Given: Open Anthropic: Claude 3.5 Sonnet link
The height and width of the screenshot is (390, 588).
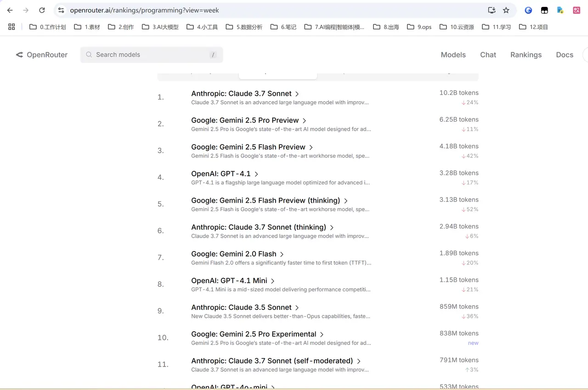Looking at the screenshot, I should 245,307.
